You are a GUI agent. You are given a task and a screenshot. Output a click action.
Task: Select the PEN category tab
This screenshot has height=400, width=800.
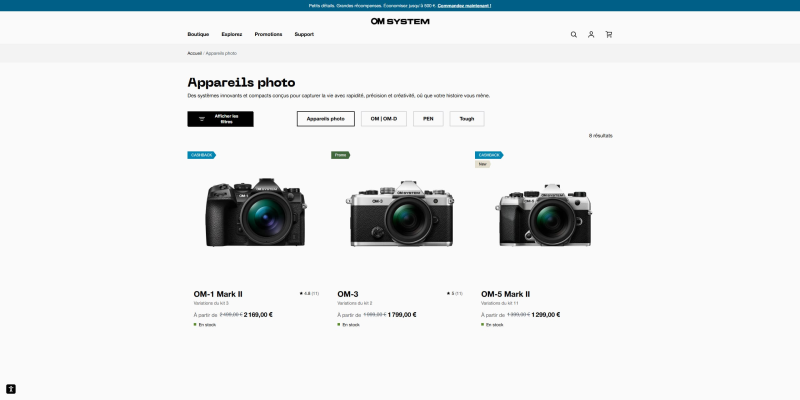tap(428, 119)
